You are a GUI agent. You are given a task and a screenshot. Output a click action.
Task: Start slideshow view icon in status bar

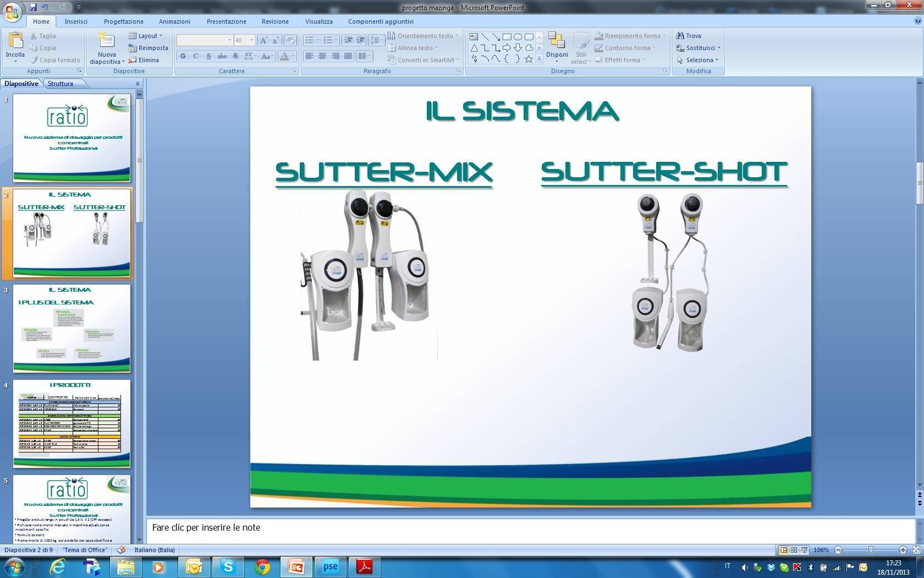(804, 550)
